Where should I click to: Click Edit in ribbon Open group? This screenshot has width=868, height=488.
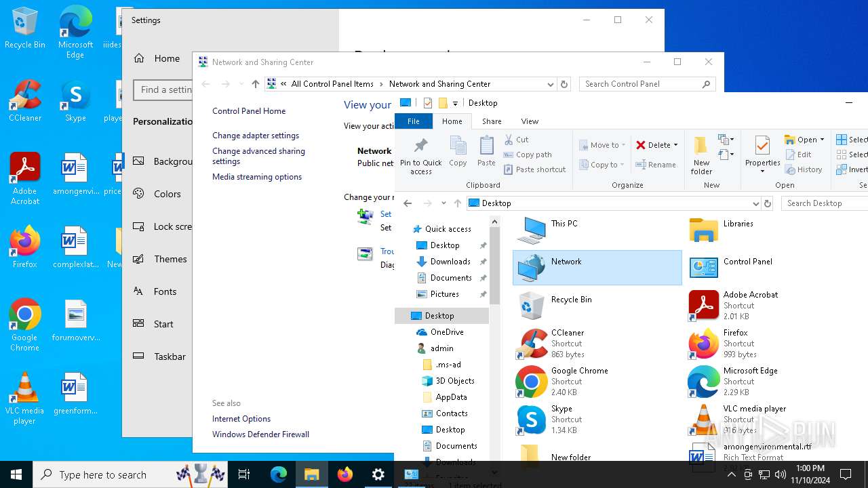tap(798, 155)
